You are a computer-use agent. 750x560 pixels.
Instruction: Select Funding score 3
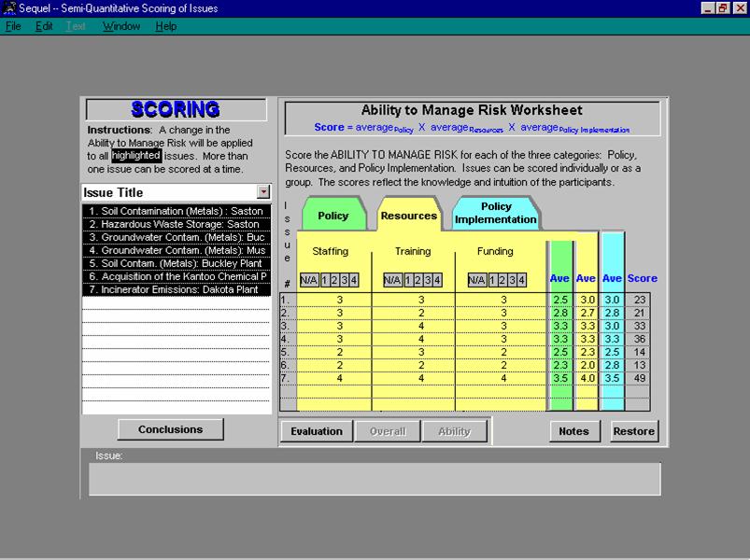click(x=512, y=280)
